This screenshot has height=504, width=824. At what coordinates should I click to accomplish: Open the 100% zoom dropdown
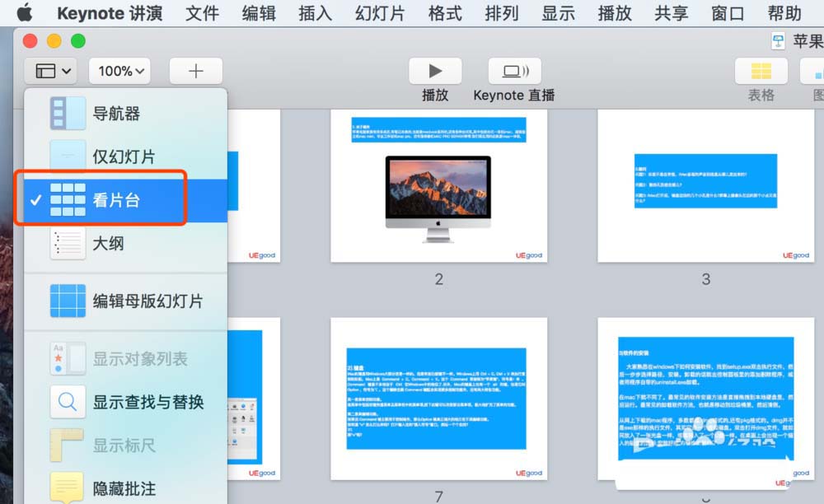tap(119, 71)
